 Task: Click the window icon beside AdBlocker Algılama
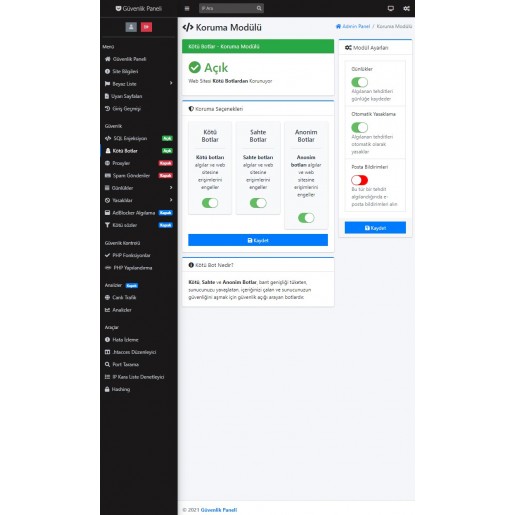(x=107, y=213)
